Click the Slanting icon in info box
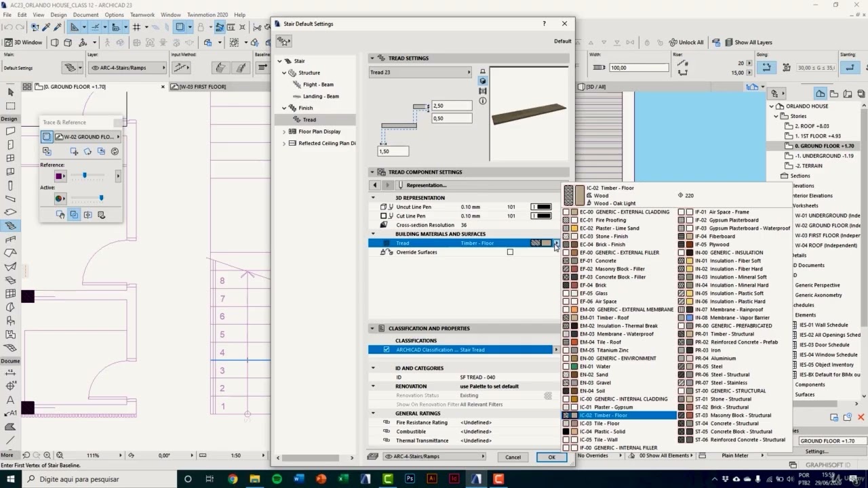This screenshot has width=868, height=488. click(x=849, y=68)
